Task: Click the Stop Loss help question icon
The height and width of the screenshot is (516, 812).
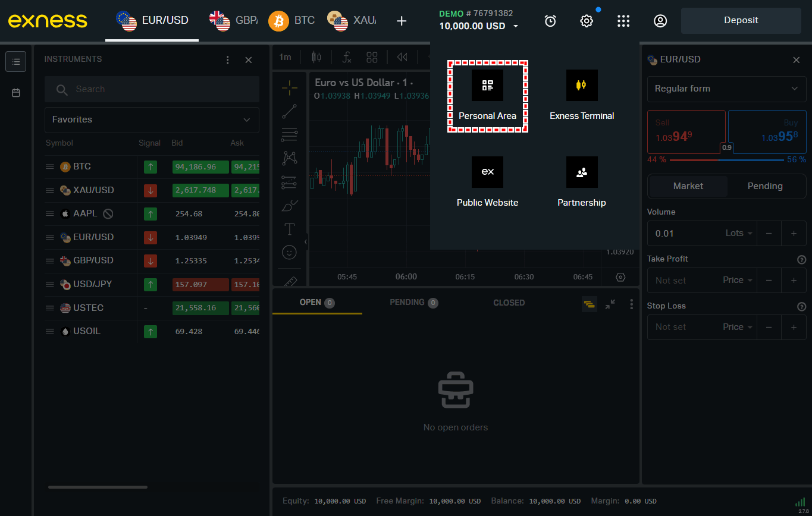Action: point(801,307)
